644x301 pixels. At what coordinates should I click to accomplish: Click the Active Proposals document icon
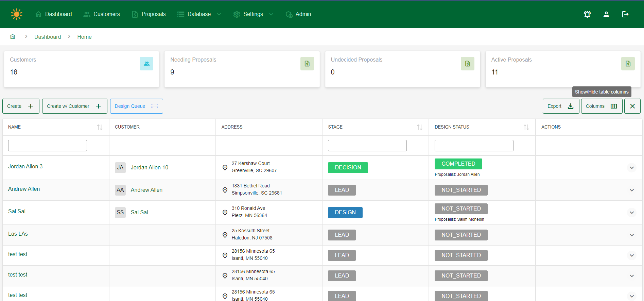tap(628, 64)
